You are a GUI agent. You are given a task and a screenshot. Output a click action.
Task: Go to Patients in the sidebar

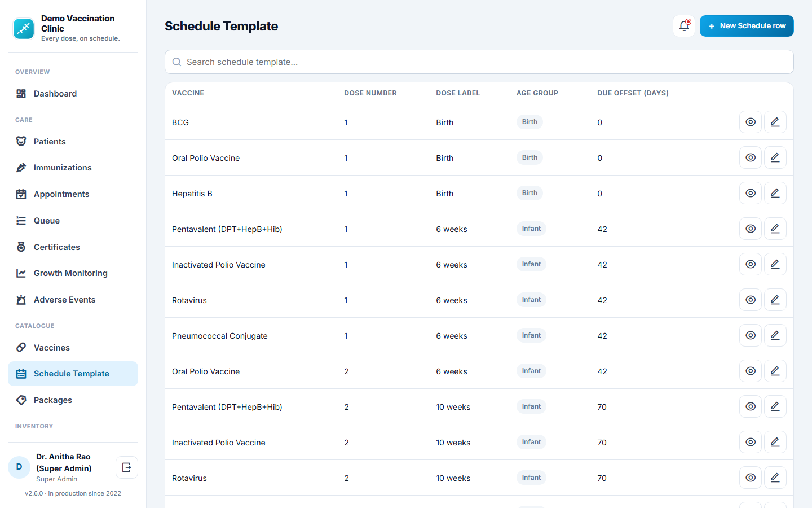pos(73,142)
